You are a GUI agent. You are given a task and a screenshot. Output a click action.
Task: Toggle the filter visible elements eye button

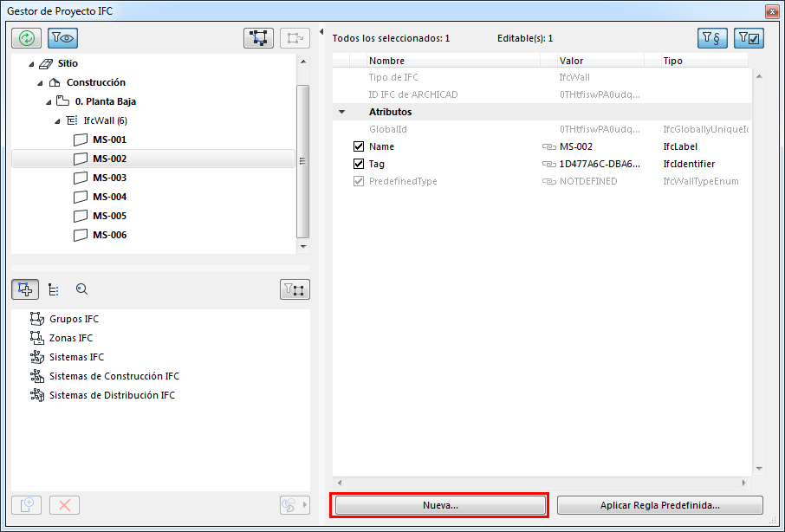(62, 38)
